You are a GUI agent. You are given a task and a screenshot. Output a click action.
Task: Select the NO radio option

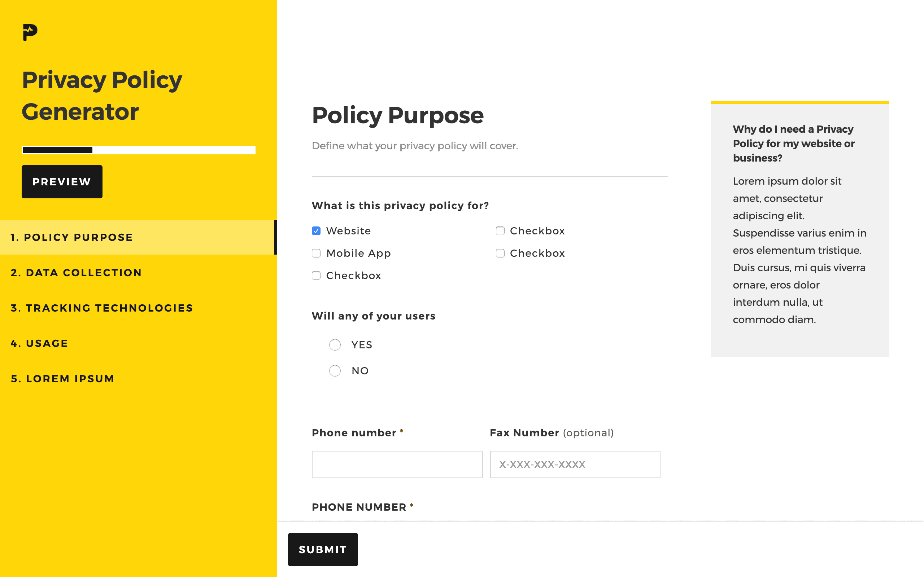(x=335, y=371)
